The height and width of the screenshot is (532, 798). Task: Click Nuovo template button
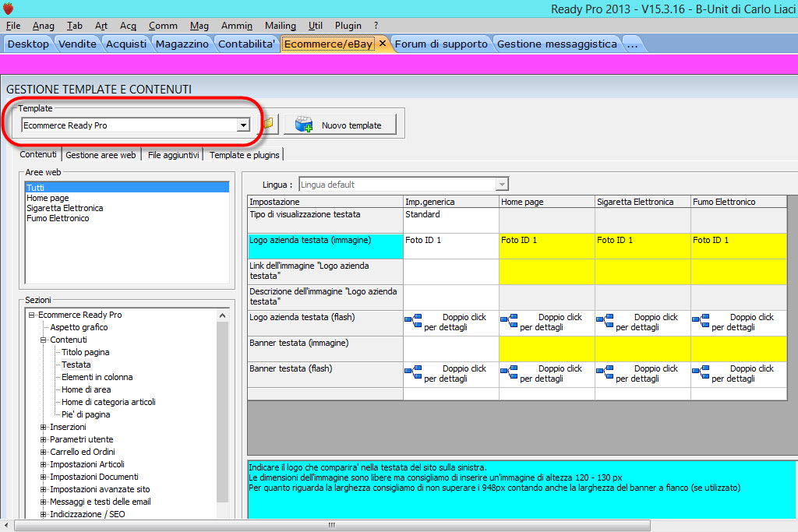[x=340, y=125]
